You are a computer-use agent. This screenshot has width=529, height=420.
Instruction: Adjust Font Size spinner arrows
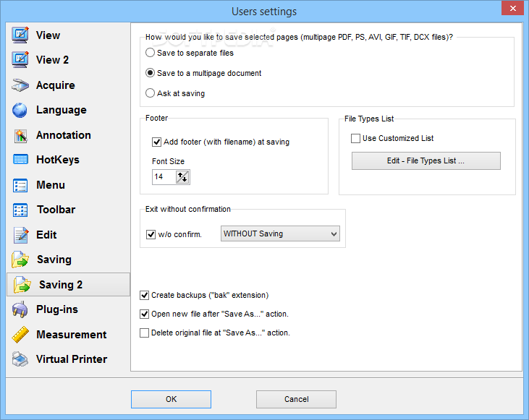[x=182, y=176]
